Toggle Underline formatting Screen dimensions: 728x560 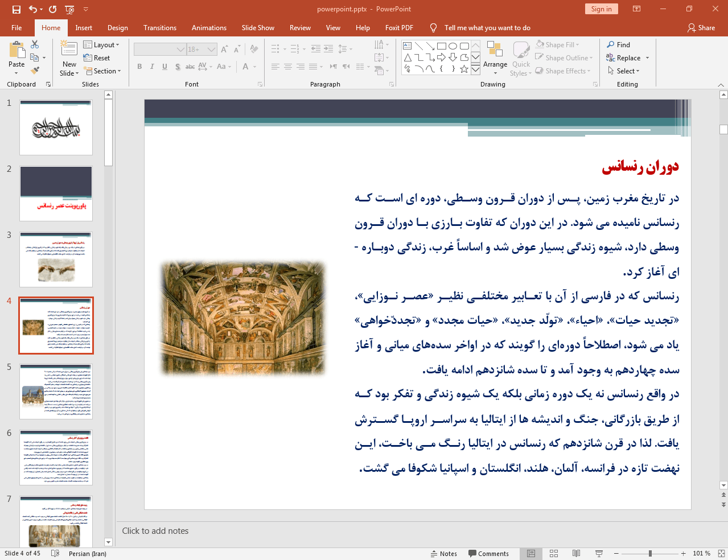point(164,67)
